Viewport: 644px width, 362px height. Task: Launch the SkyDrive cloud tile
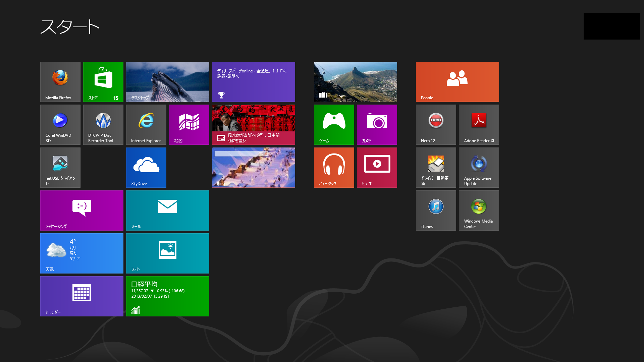coord(146,167)
